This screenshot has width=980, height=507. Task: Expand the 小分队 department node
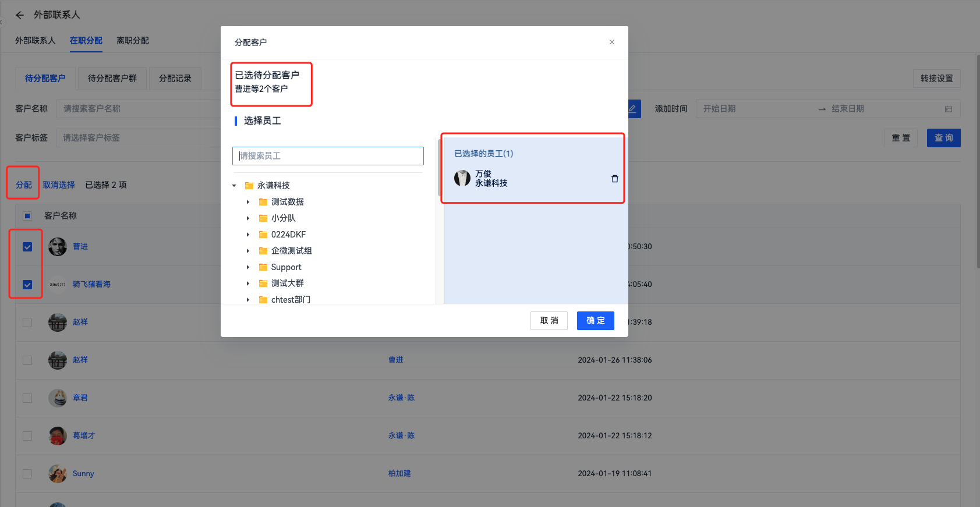pyautogui.click(x=248, y=218)
